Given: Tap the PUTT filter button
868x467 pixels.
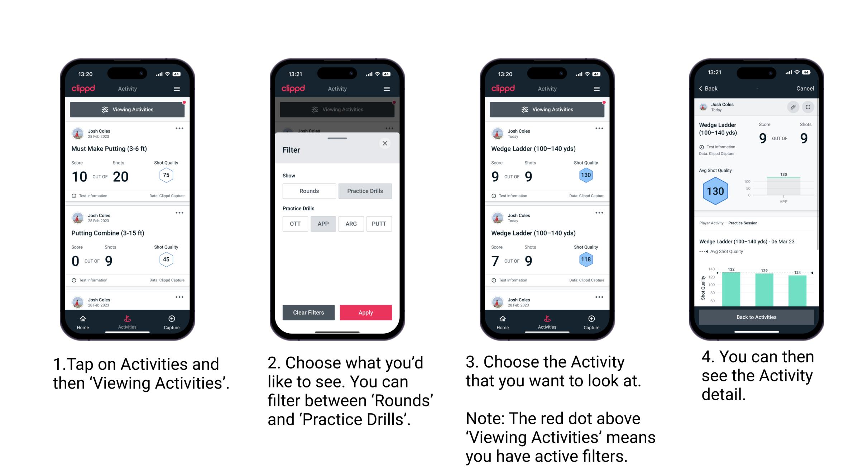Looking at the screenshot, I should [379, 224].
